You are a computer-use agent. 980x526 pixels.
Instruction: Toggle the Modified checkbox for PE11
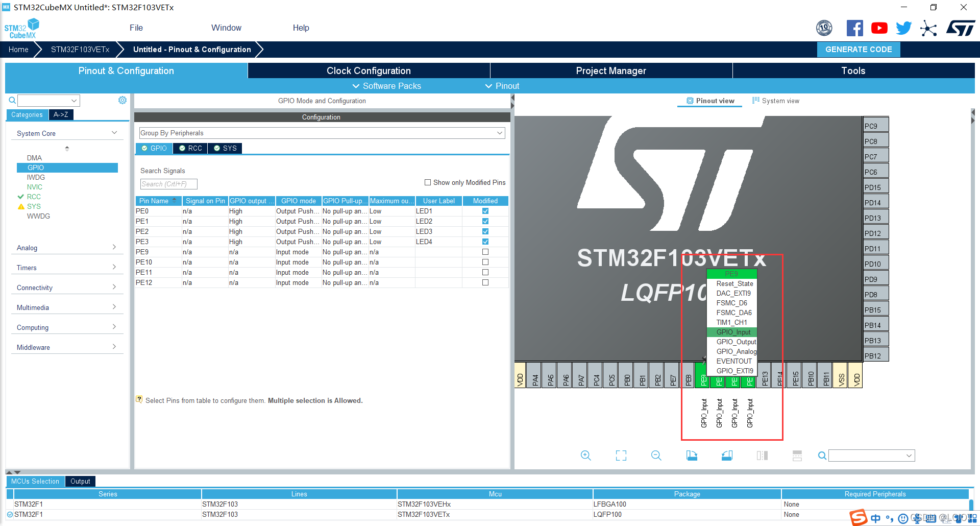[485, 272]
